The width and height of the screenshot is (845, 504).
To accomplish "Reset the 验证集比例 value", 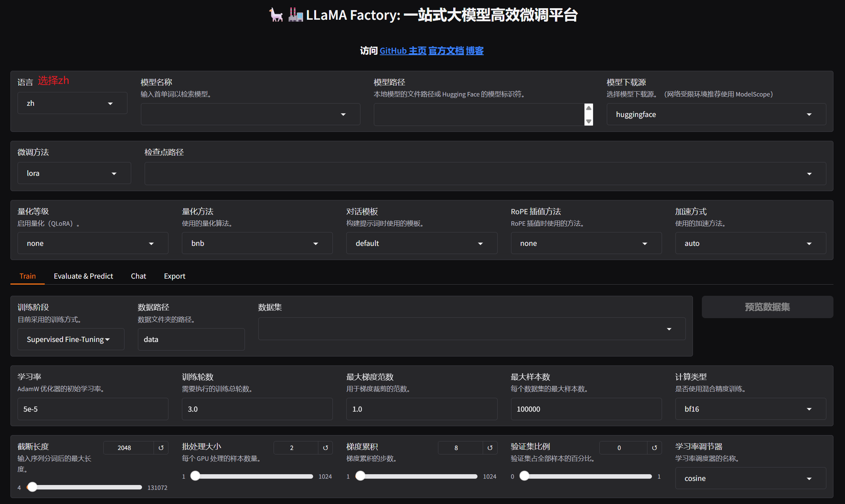I will click(x=654, y=448).
